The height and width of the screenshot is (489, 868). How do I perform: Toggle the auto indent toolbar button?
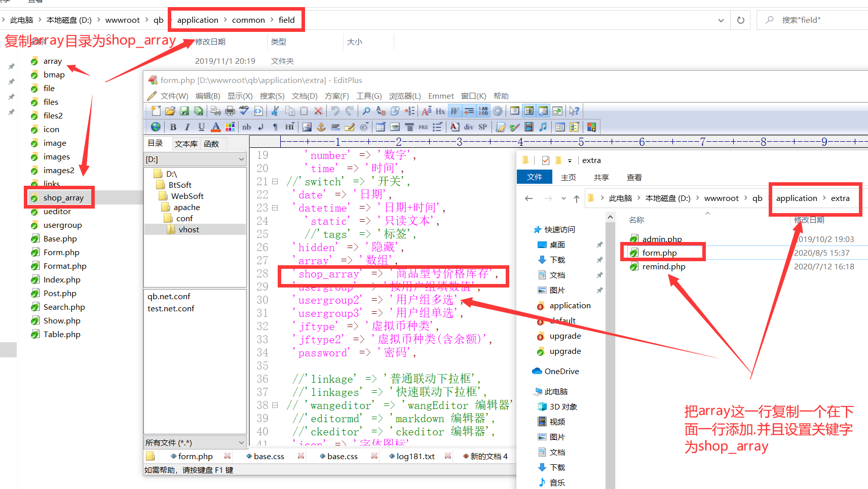pyautogui.click(x=469, y=111)
